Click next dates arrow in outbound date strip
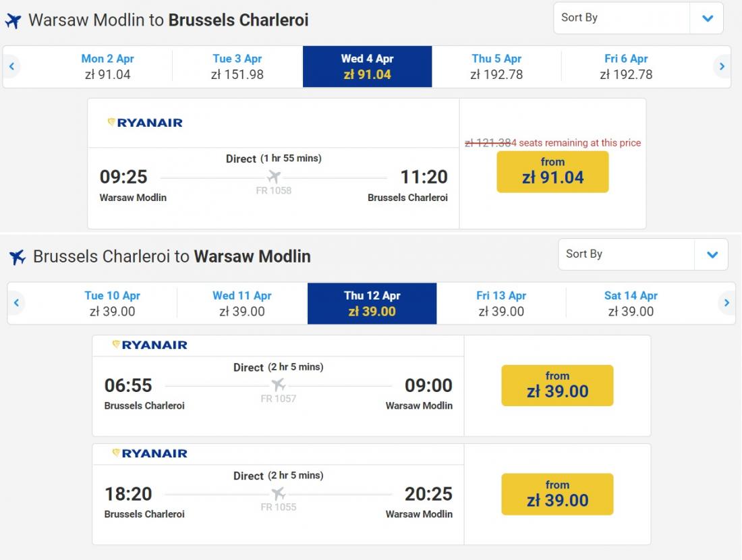Viewport: 742px width, 560px height. tap(722, 66)
